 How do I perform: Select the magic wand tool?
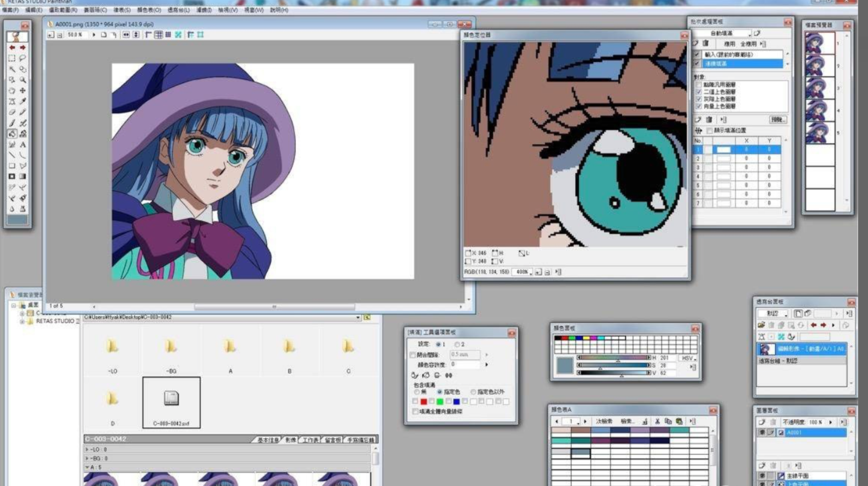(12, 69)
